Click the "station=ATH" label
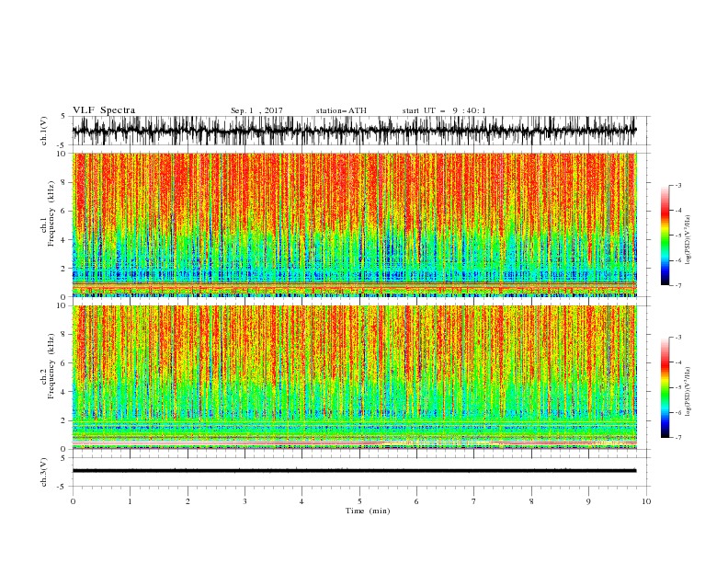 pyautogui.click(x=341, y=110)
